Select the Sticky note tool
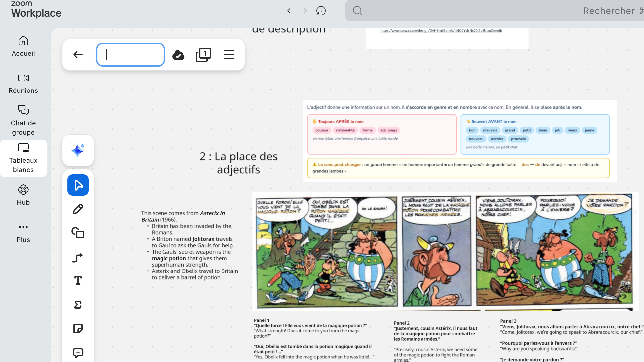644x362 pixels. [x=78, y=329]
